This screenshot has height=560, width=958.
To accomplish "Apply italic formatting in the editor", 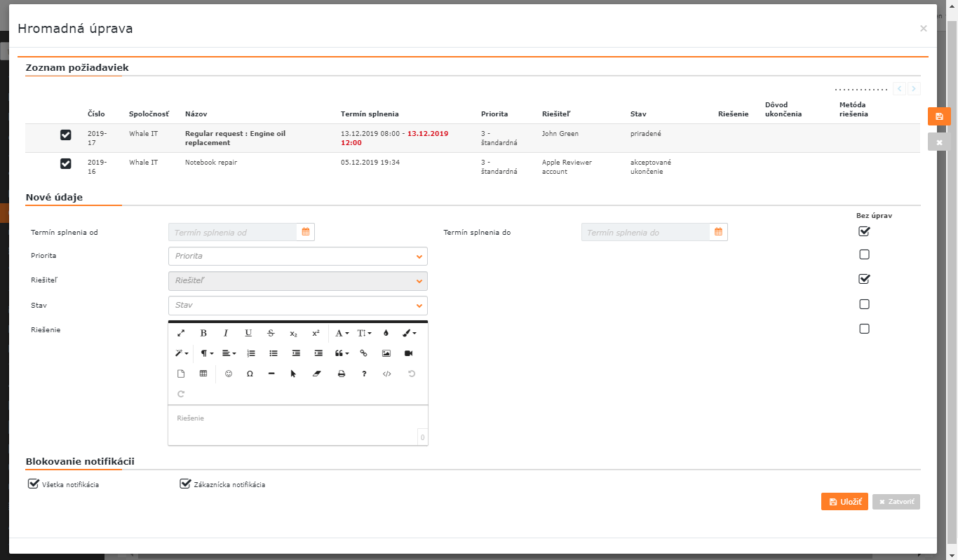I will click(226, 334).
